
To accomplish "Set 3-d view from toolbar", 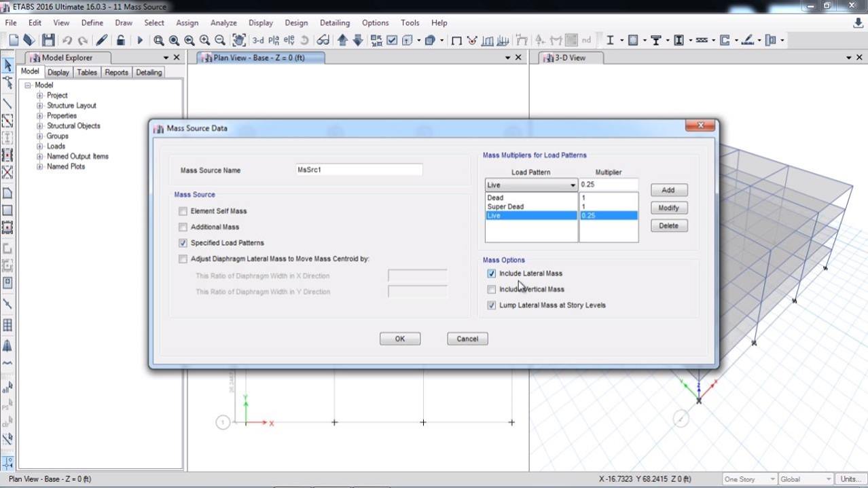I will [x=258, y=41].
